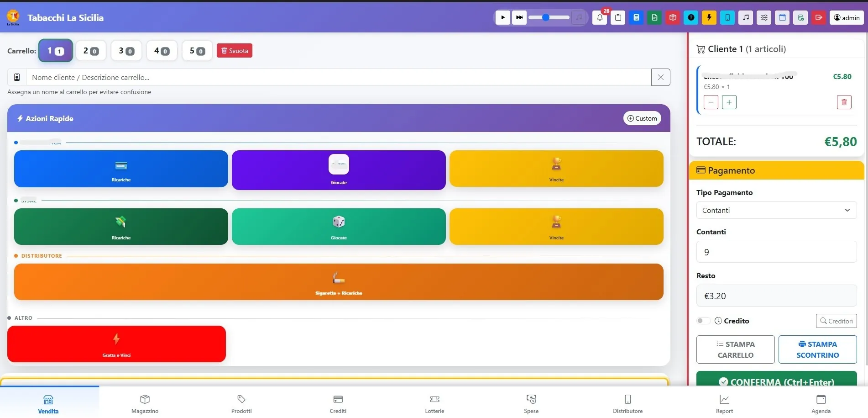
Task: Open the Tipo Pagamento dropdown
Action: coord(776,210)
